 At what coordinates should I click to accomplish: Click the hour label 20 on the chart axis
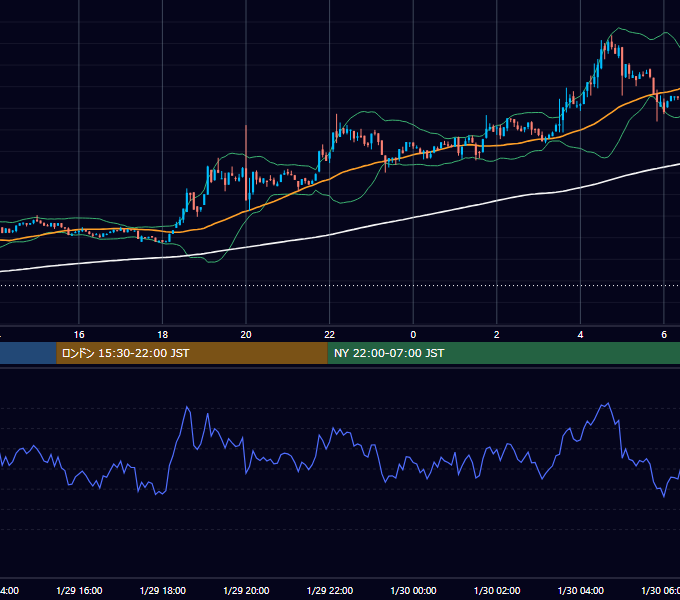coord(246,335)
